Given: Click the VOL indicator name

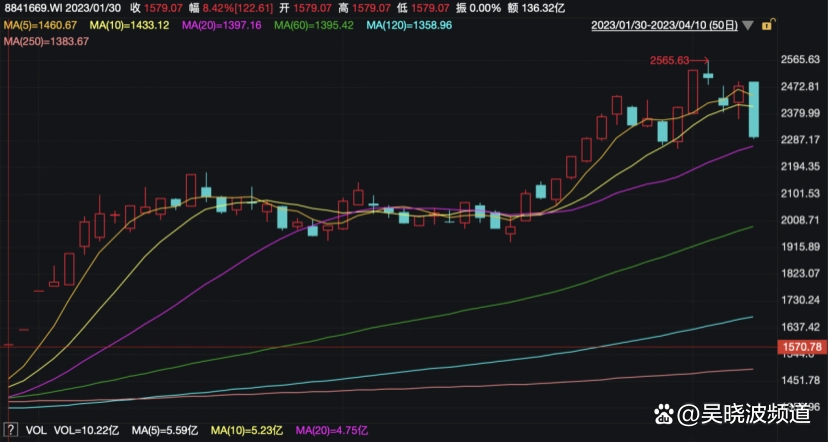Looking at the screenshot, I should [36, 430].
